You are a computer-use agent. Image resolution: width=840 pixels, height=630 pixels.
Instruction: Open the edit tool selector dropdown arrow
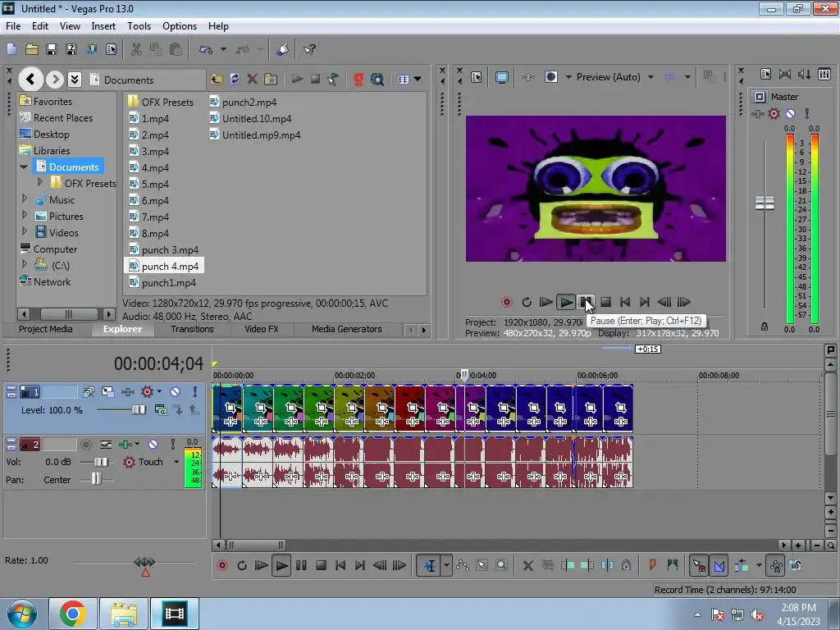pyautogui.click(x=445, y=565)
